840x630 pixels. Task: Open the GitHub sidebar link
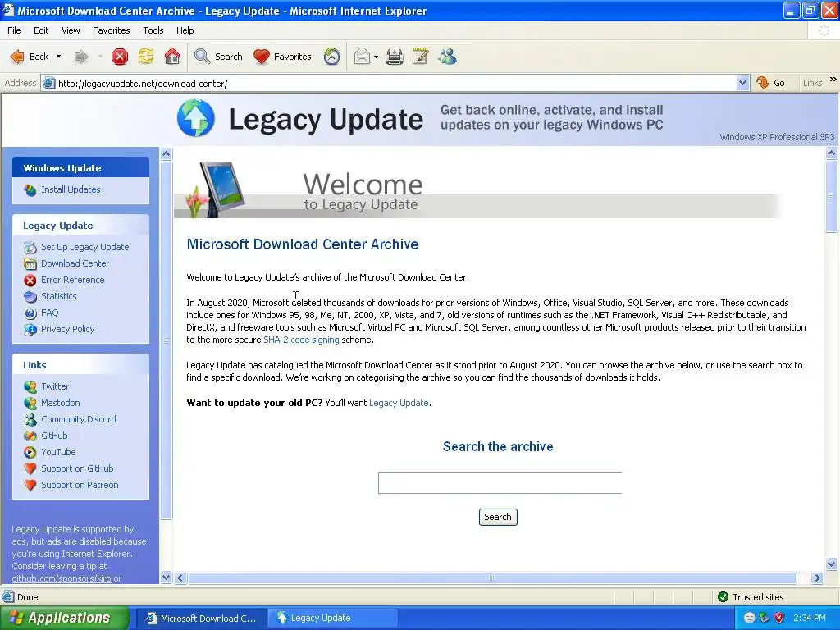click(x=54, y=436)
